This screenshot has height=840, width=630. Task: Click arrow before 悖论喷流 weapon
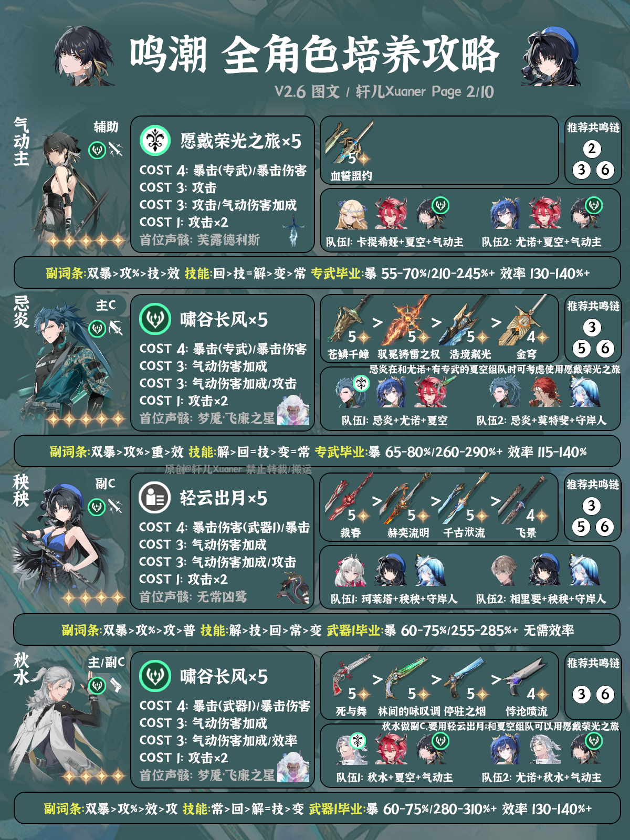point(496,679)
